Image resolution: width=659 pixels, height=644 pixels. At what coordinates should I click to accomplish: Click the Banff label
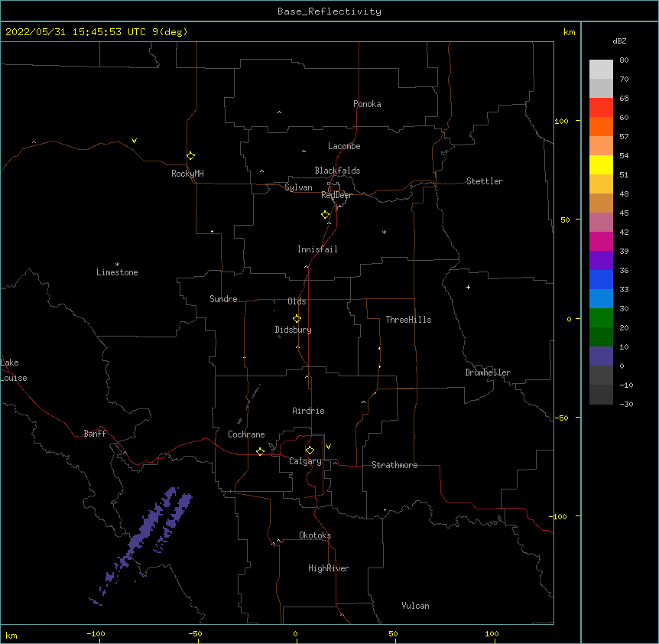[95, 434]
